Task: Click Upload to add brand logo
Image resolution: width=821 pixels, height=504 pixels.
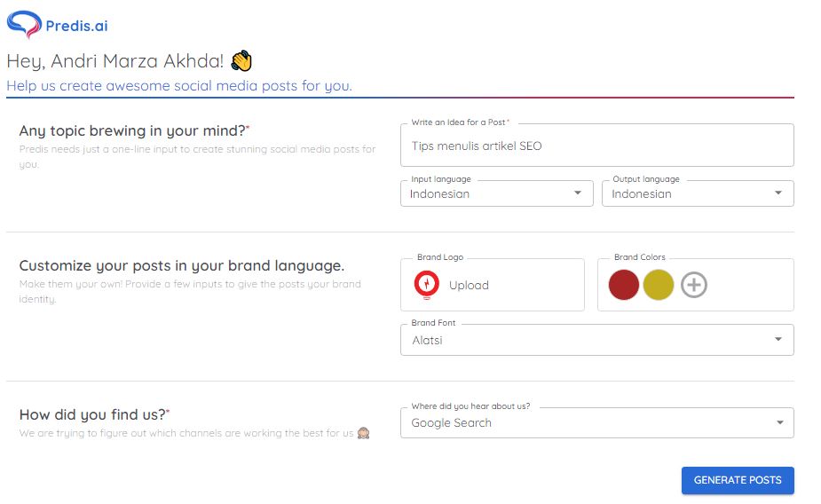Action: 469,286
